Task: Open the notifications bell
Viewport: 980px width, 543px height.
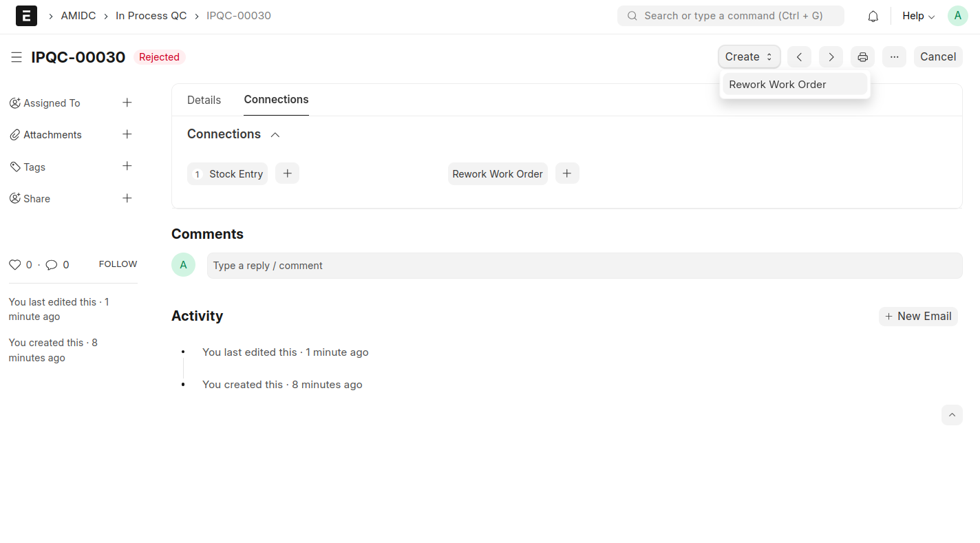Action: pos(873,16)
